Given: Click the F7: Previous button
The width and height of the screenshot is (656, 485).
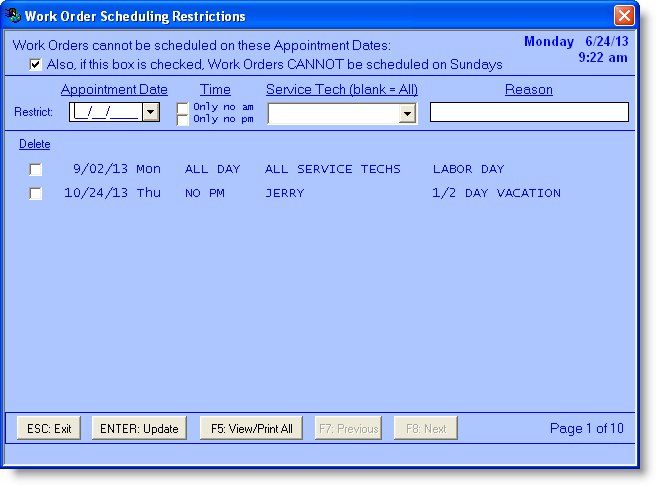Looking at the screenshot, I should (x=349, y=429).
